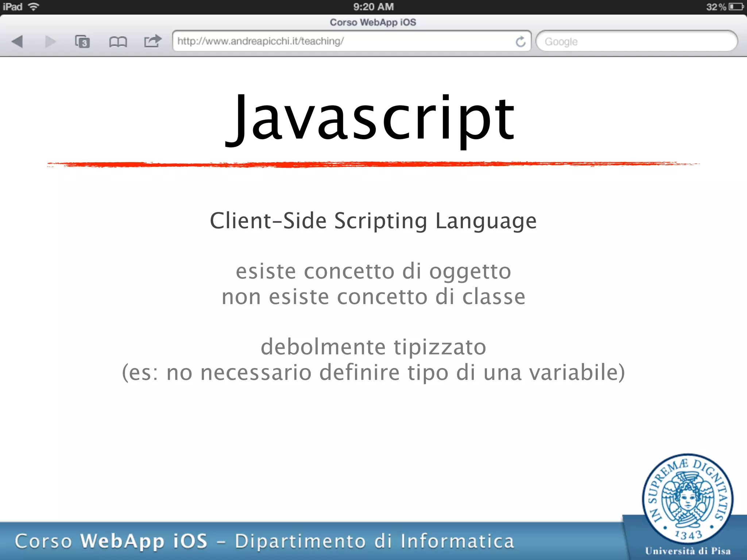Tap the Google search field

point(636,41)
